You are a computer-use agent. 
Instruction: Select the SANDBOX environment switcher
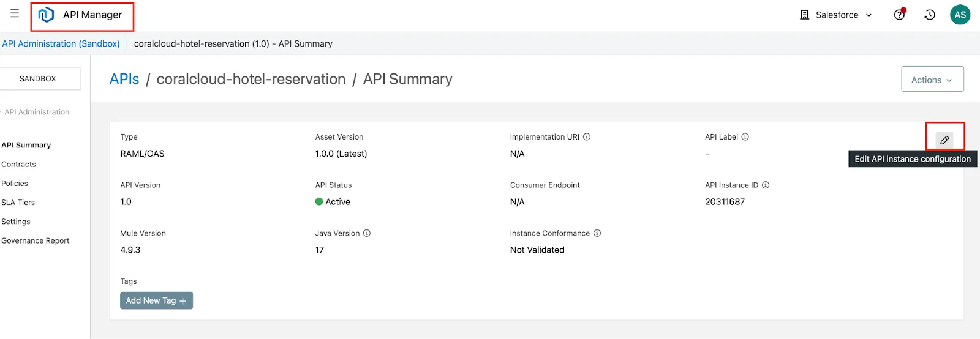tap(38, 79)
